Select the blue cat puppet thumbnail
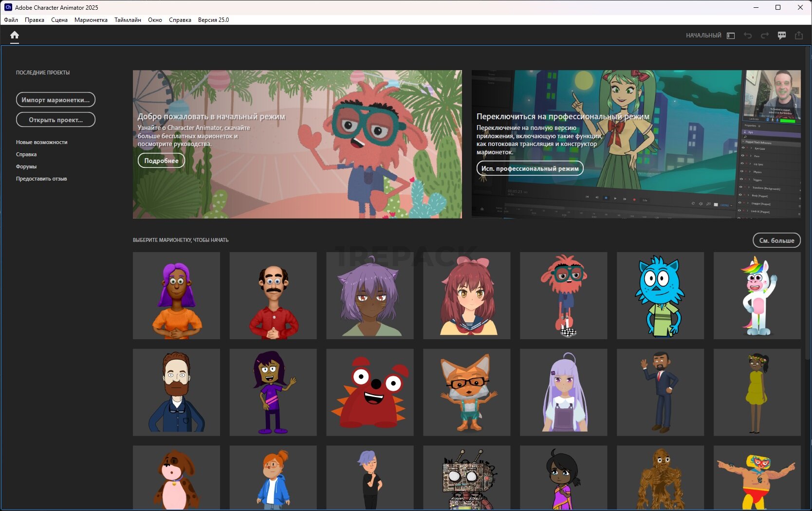 tap(660, 295)
